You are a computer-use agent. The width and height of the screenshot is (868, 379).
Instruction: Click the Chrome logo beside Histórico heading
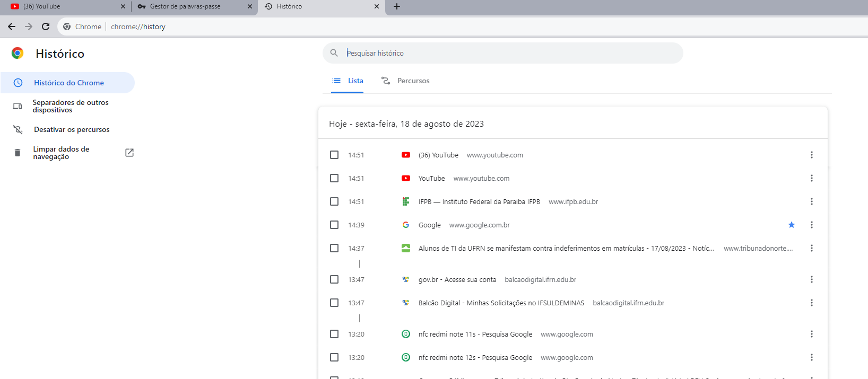(18, 53)
